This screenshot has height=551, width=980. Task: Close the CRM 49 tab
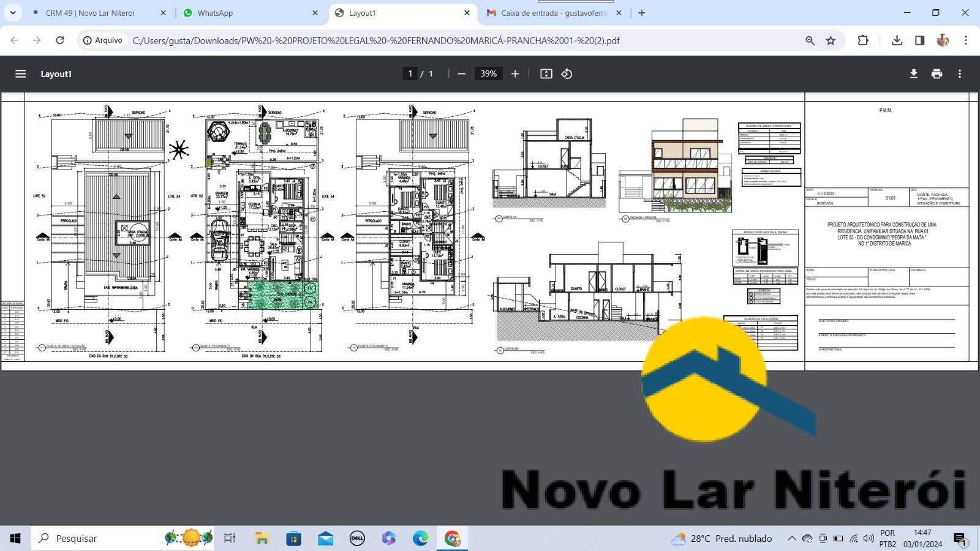(x=163, y=13)
